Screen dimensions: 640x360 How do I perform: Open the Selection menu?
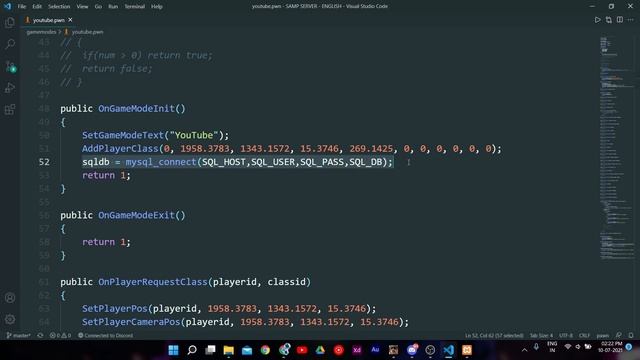59,6
